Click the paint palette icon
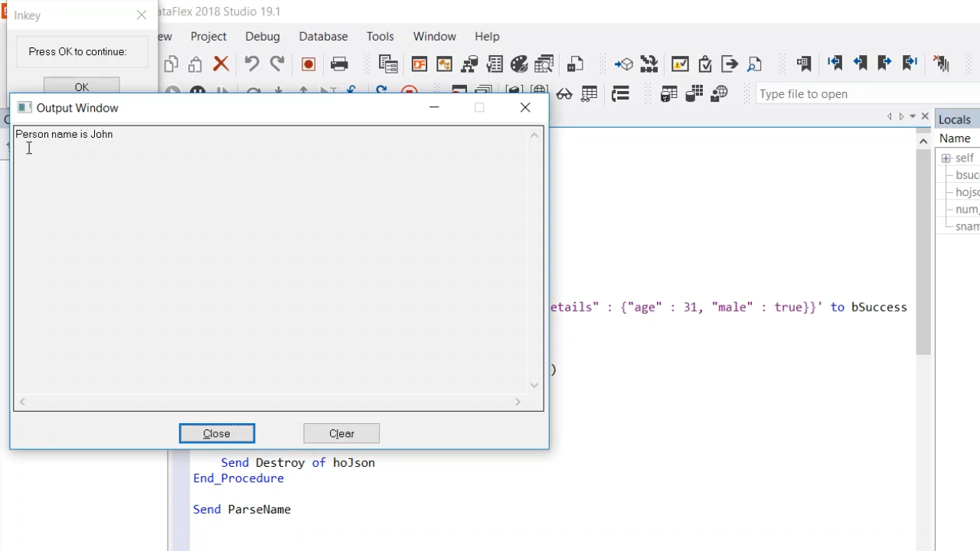980x551 pixels. point(519,64)
